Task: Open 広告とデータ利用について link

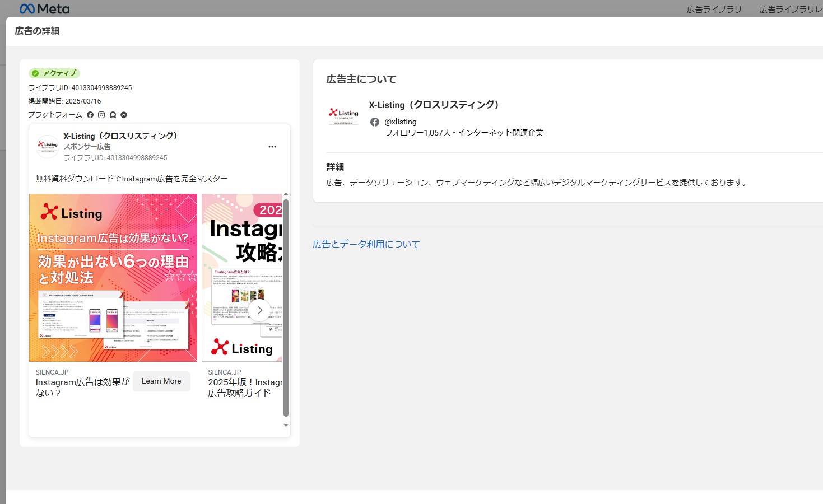Action: pyautogui.click(x=366, y=244)
